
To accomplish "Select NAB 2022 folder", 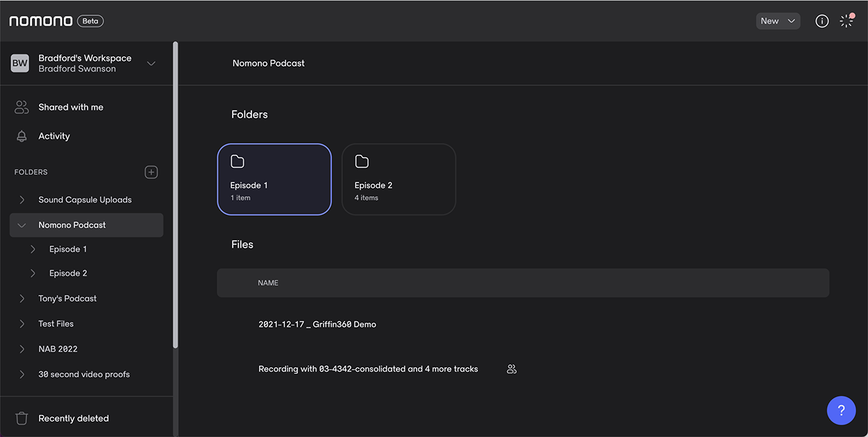I will point(58,349).
